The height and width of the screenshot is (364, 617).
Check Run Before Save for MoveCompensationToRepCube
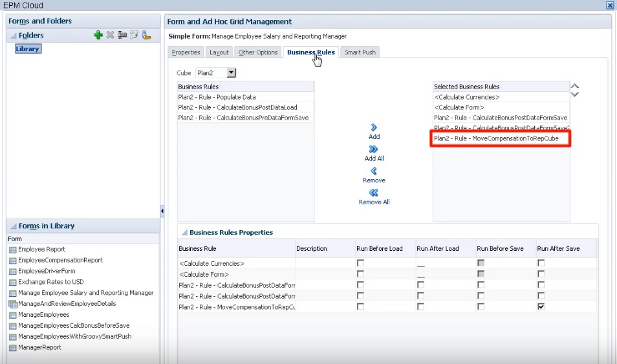point(481,306)
